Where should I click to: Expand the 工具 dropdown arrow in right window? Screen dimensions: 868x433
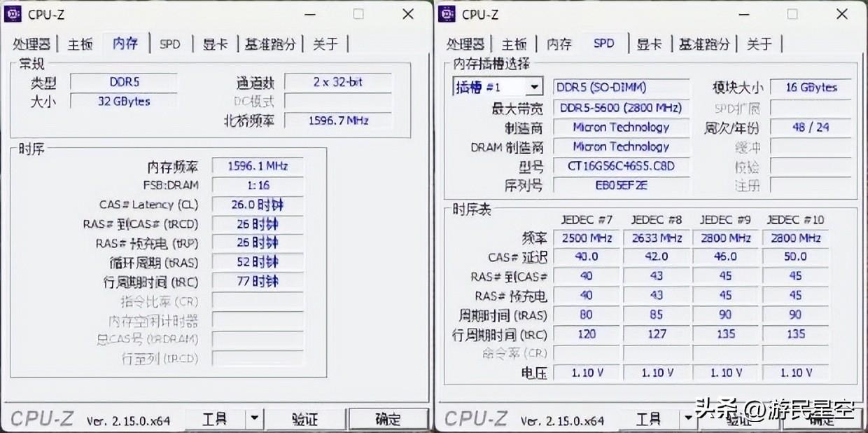[x=688, y=419]
